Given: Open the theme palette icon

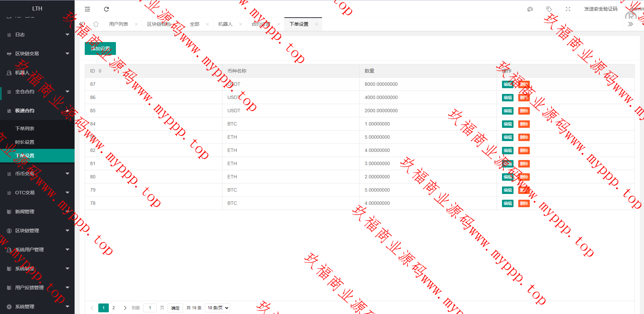Looking at the screenshot, I should pos(530,9).
